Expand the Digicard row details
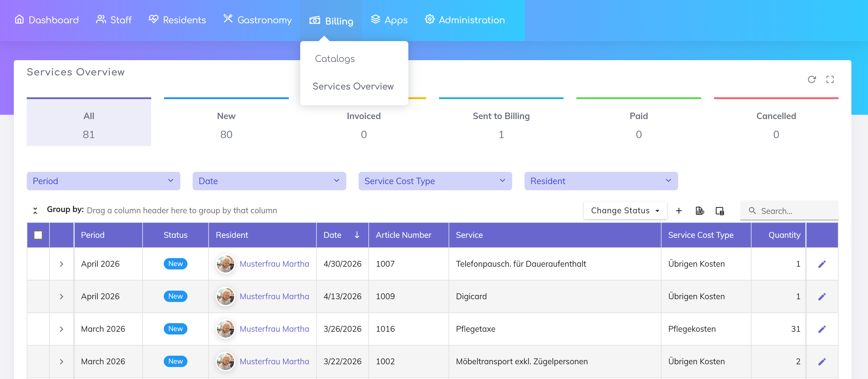 [61, 297]
